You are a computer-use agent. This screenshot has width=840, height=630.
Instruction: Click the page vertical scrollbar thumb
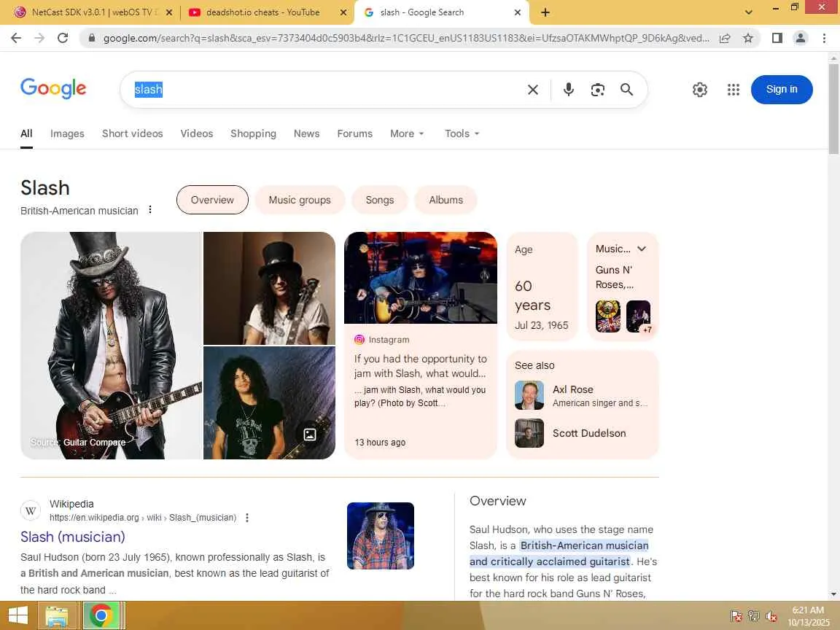tap(833, 109)
